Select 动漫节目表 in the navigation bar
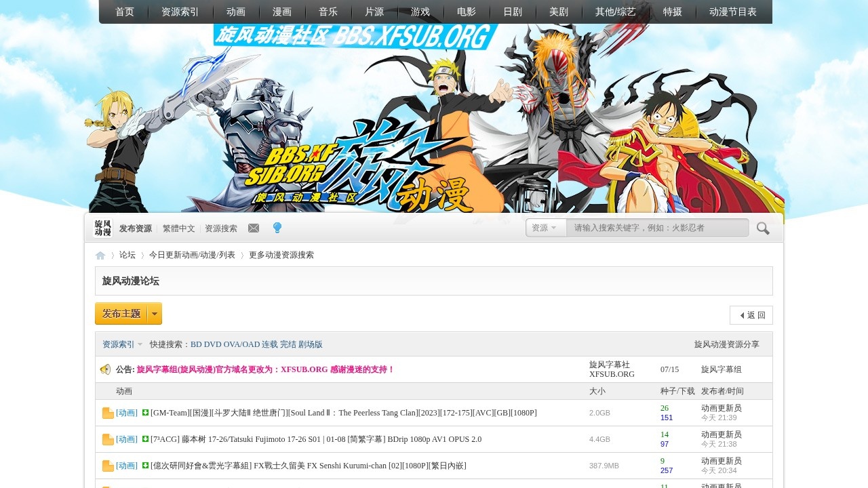 (733, 12)
